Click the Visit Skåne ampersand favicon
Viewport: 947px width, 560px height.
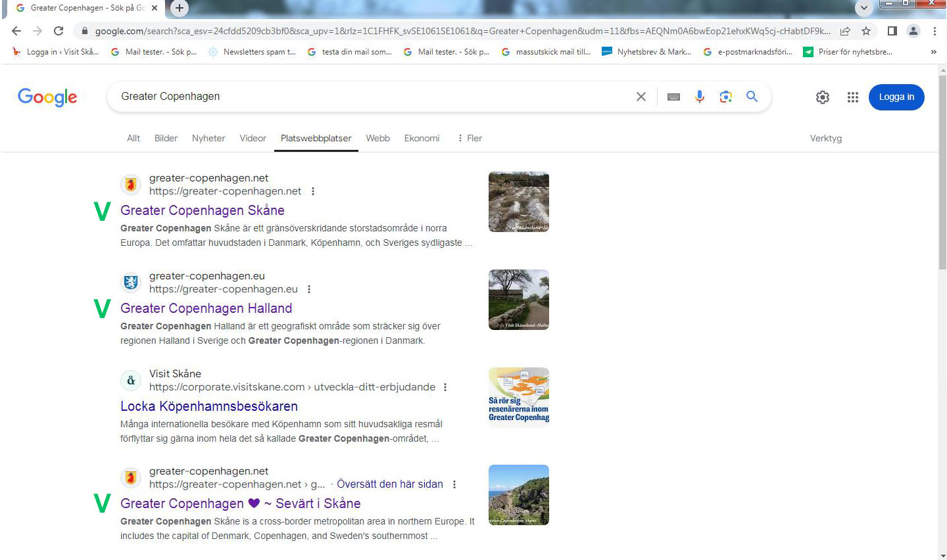click(x=131, y=381)
